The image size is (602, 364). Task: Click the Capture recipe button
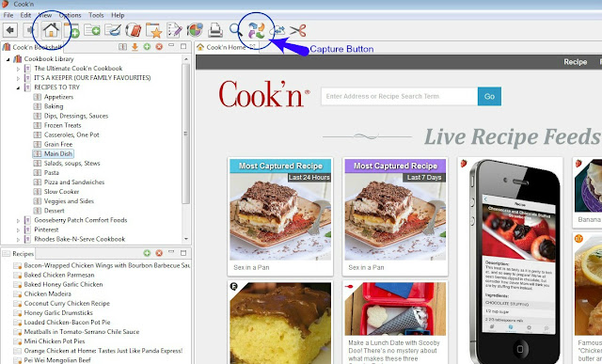click(x=257, y=30)
